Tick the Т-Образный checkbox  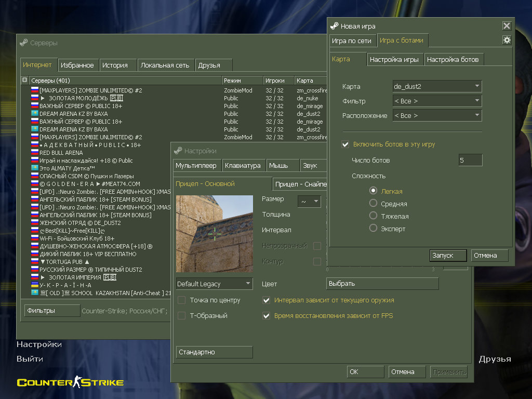point(181,315)
